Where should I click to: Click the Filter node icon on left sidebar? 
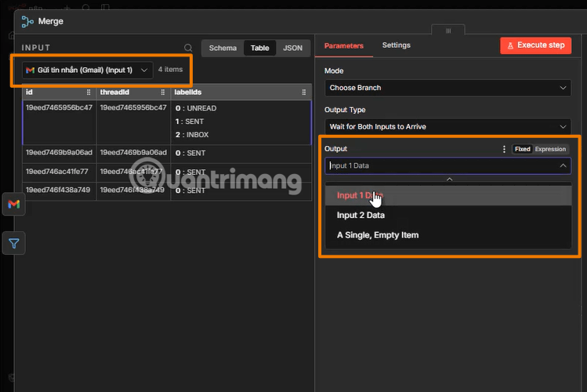14,243
